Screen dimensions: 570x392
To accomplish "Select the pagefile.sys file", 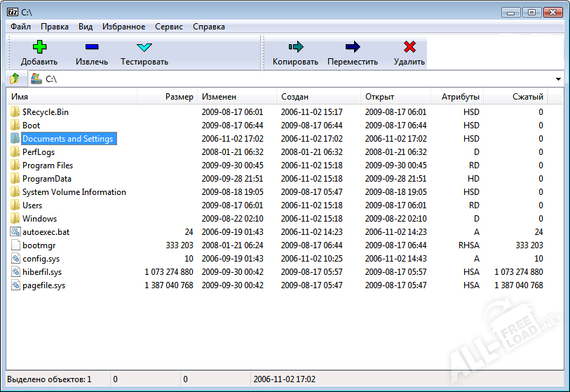I will pos(43,285).
